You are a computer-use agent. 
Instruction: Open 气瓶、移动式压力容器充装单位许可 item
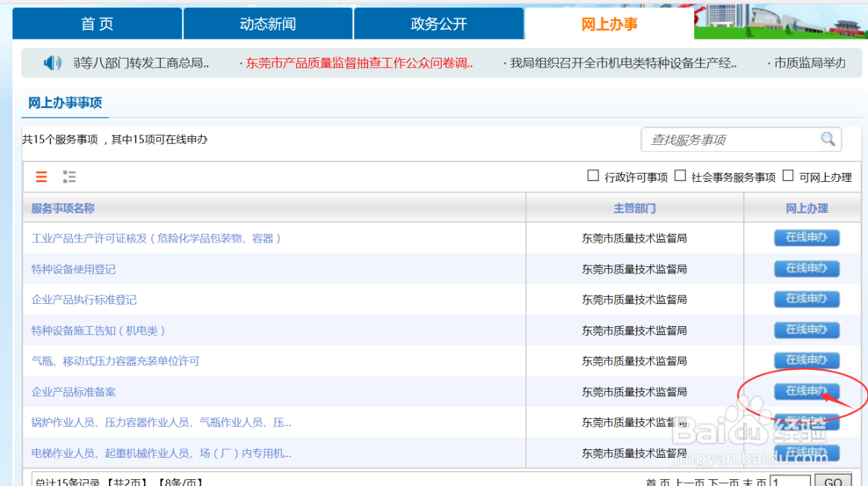[115, 361]
